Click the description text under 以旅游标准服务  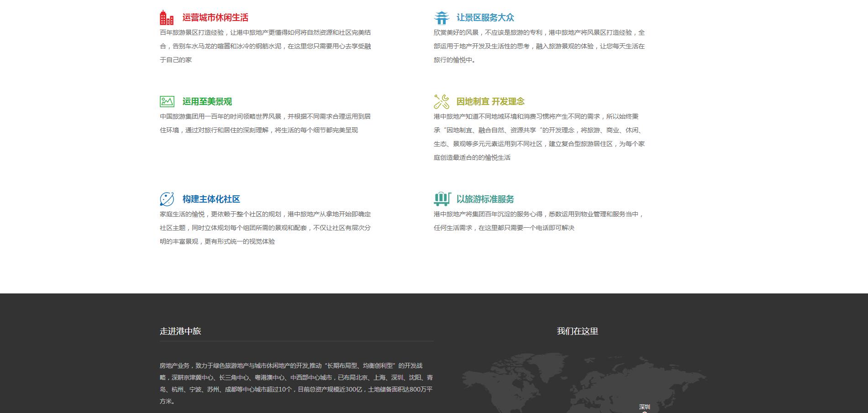tap(539, 221)
